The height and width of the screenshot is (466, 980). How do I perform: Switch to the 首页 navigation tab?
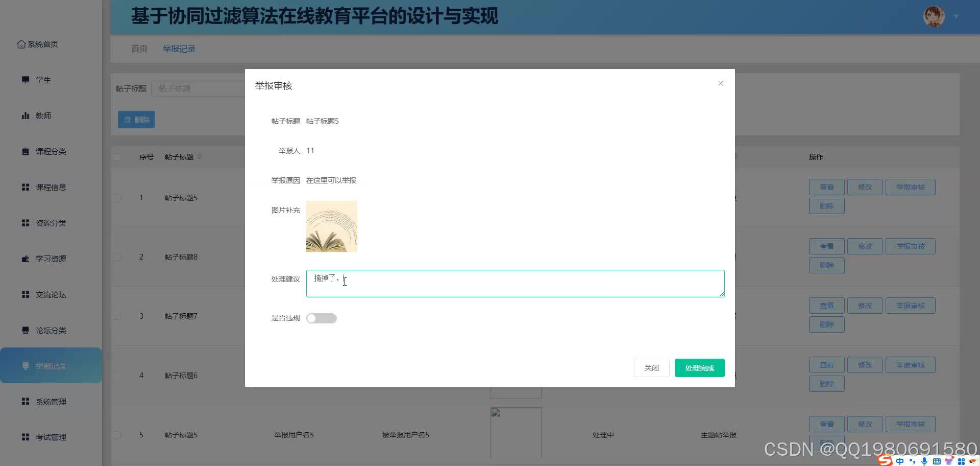click(139, 49)
